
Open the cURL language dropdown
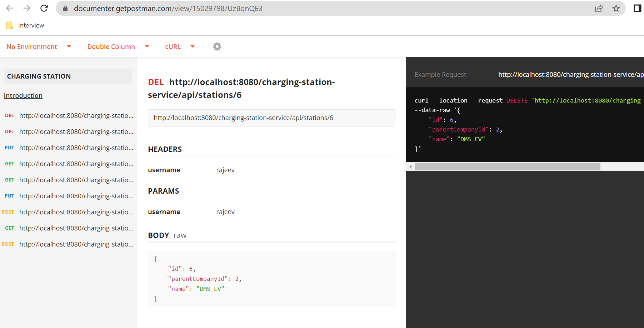click(180, 47)
